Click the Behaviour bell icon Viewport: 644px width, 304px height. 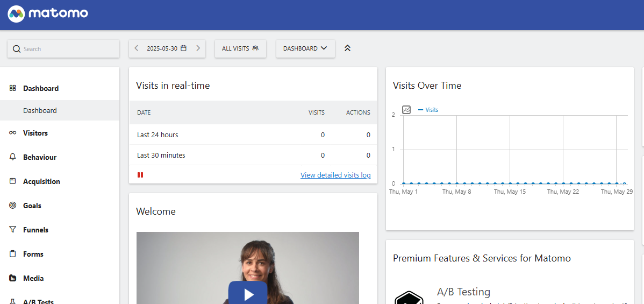[x=12, y=157]
